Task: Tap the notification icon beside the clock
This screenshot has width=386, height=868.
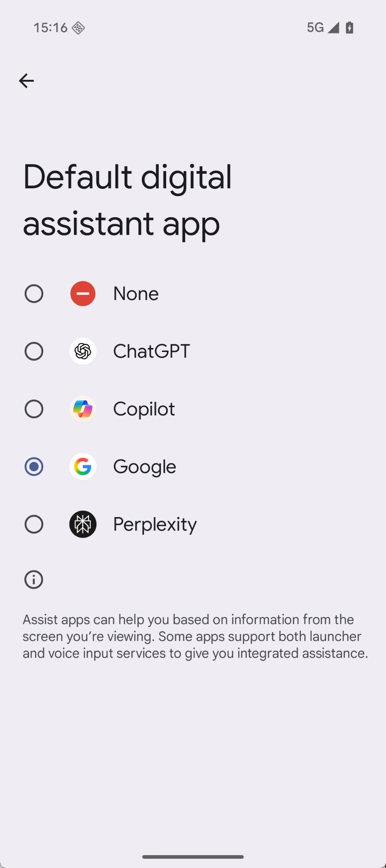Action: [x=78, y=28]
